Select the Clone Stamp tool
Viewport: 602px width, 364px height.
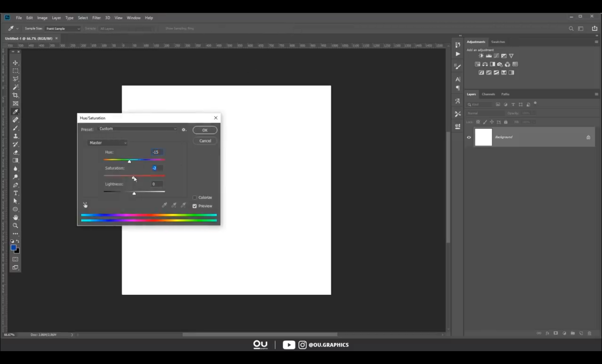point(15,136)
